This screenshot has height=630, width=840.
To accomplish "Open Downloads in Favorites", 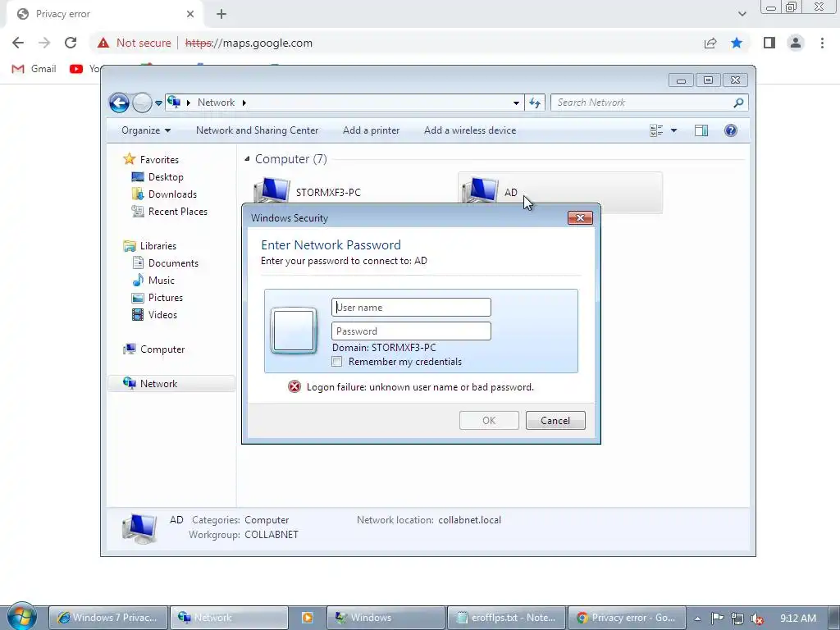I will point(164,194).
